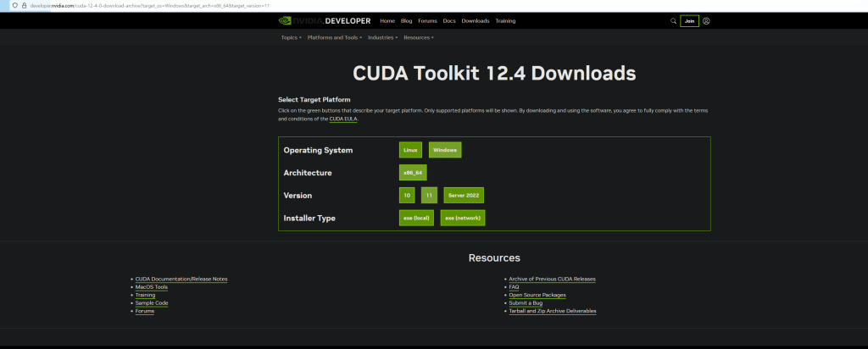Select Windows operating system

[x=445, y=150]
